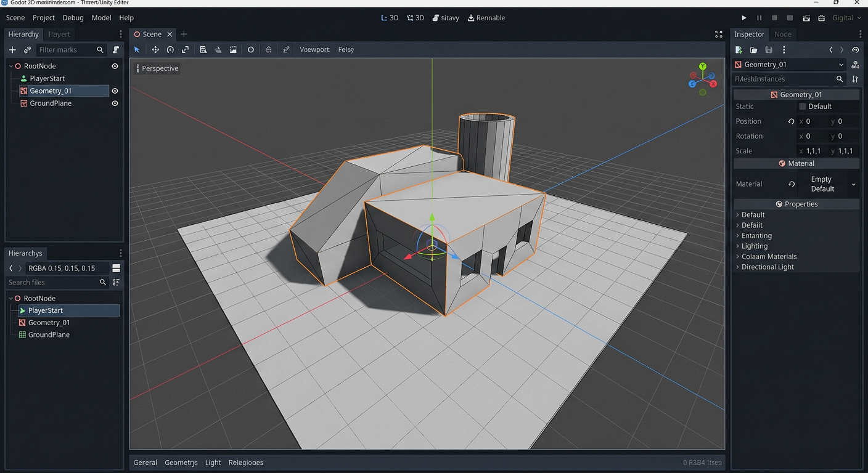Open the Project menu
The height and width of the screenshot is (473, 868).
pyautogui.click(x=43, y=18)
